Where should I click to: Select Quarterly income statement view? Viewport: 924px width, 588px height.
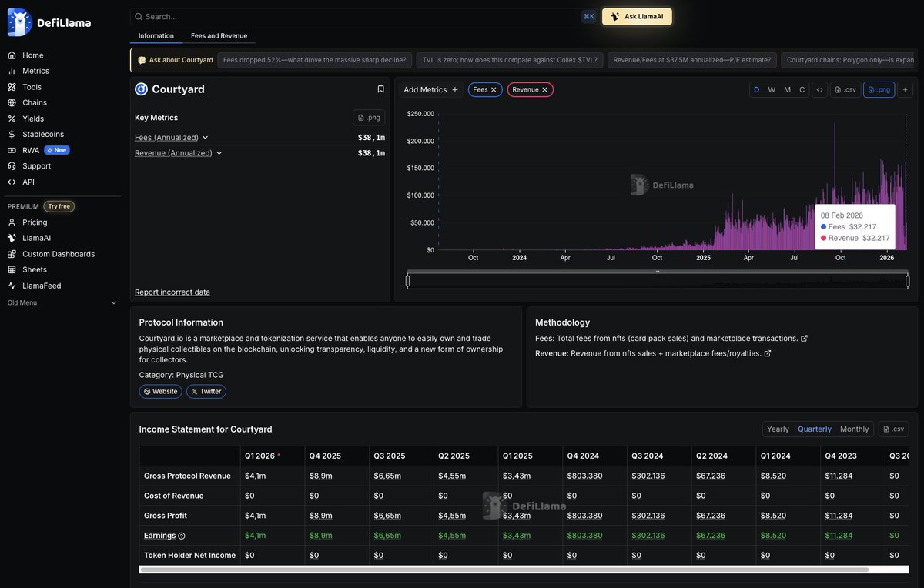coord(815,429)
